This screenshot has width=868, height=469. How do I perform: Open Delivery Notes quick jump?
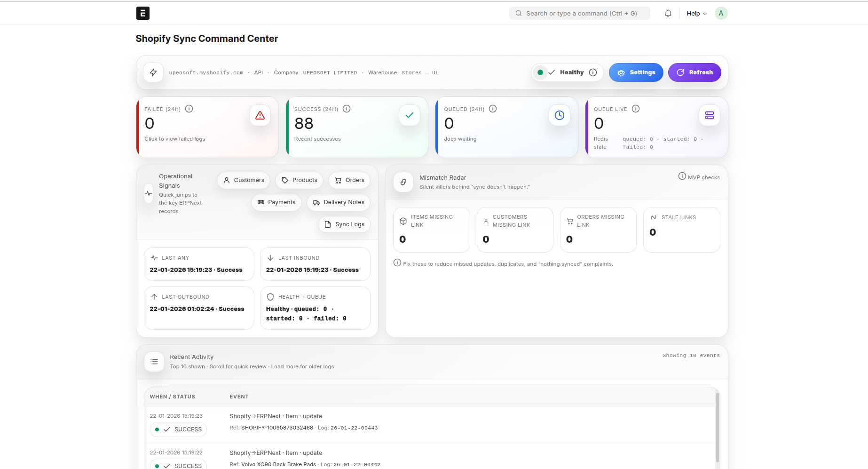[338, 202]
